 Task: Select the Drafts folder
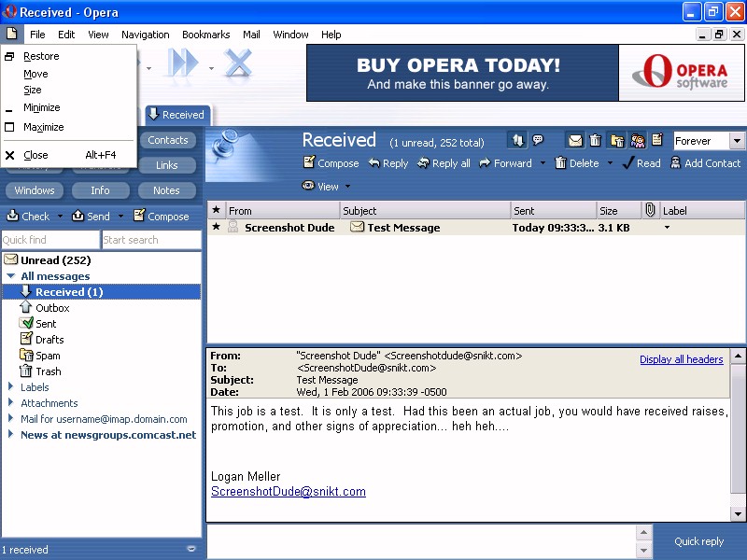[x=49, y=340]
